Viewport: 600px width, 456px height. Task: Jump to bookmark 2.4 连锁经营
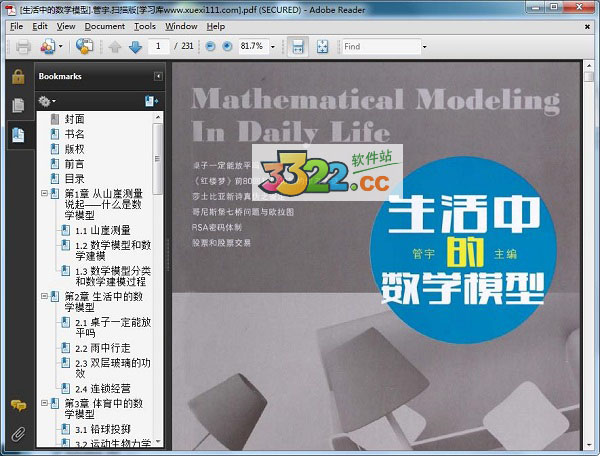tap(102, 388)
